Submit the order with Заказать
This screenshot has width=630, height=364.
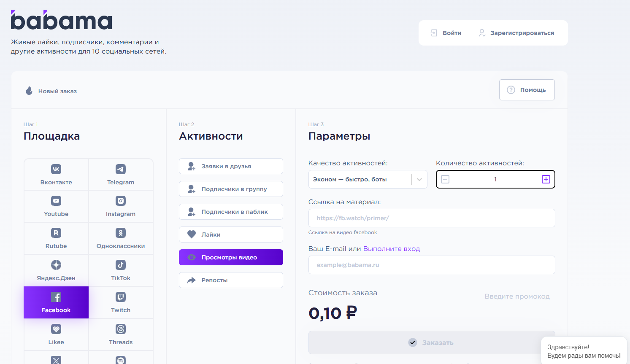(x=432, y=342)
